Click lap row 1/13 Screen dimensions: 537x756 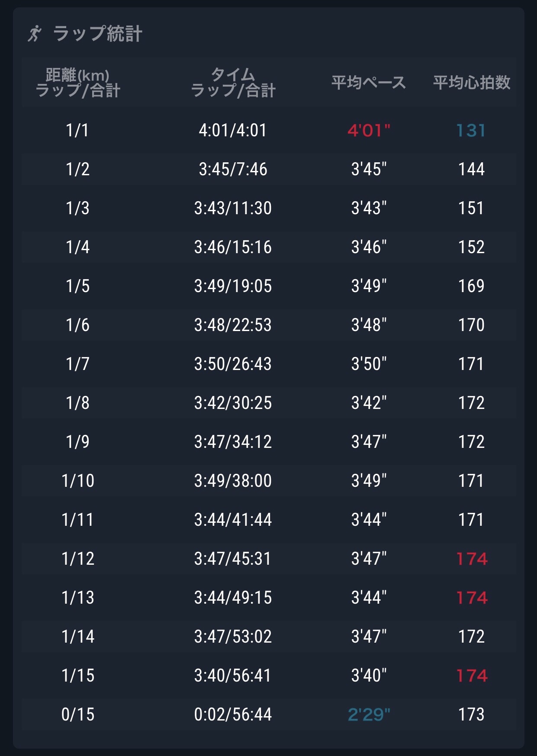pos(77,598)
